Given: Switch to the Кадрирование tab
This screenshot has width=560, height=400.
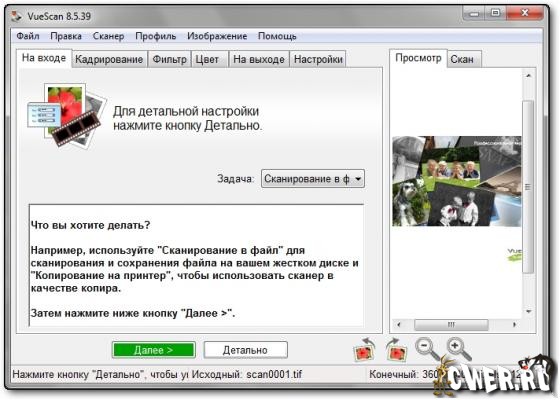Looking at the screenshot, I should [109, 59].
